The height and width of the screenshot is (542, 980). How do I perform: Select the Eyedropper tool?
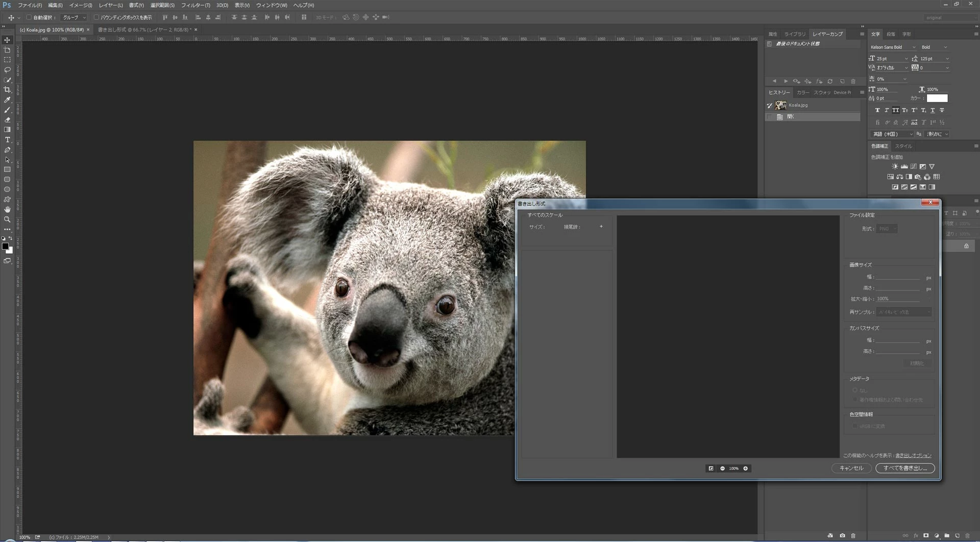point(7,100)
